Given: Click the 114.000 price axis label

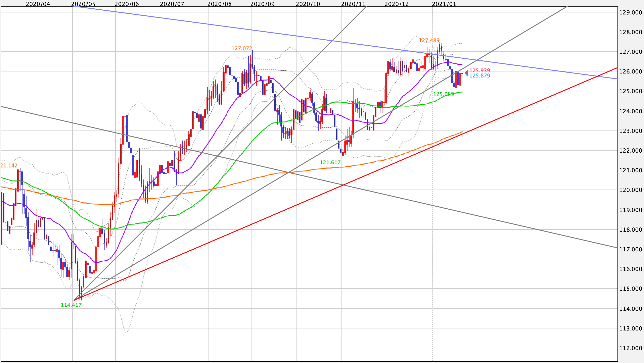Looking at the screenshot, I should coord(631,309).
